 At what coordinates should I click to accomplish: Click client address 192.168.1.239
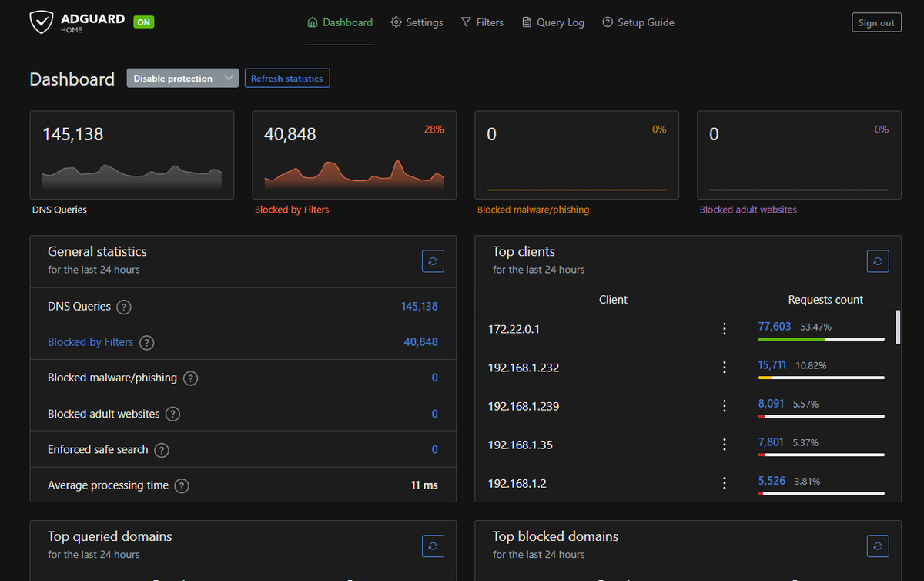click(524, 406)
